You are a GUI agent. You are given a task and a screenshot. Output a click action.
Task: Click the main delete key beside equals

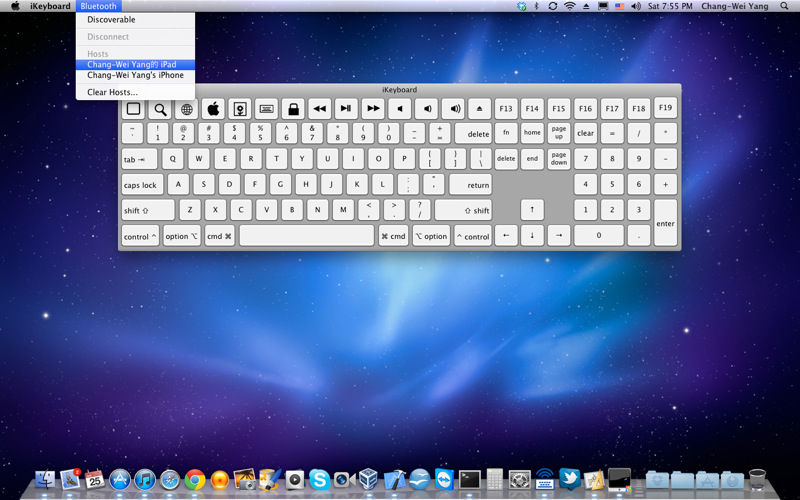coord(473,134)
